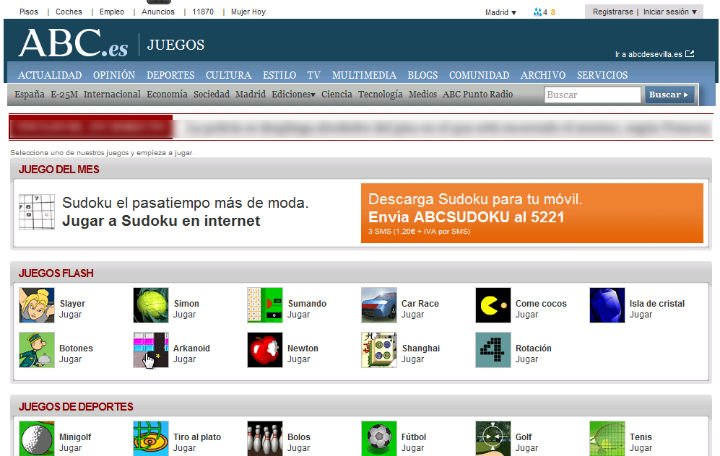
Task: Click the Car Race game title
Action: (x=420, y=304)
